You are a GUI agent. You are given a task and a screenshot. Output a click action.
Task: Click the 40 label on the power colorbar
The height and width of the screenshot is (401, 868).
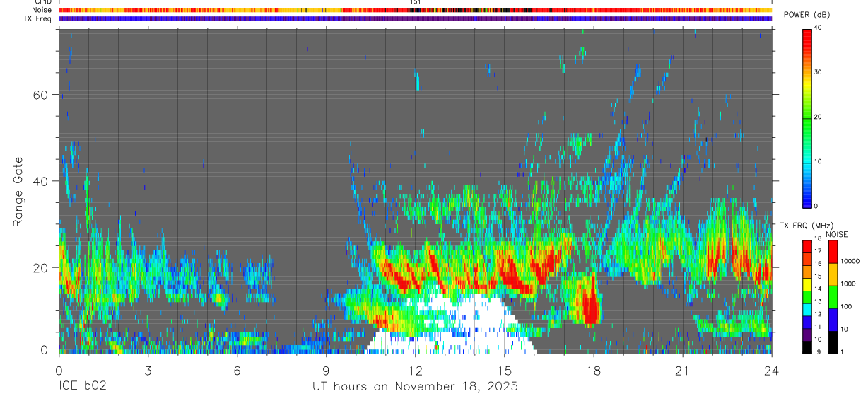click(819, 28)
